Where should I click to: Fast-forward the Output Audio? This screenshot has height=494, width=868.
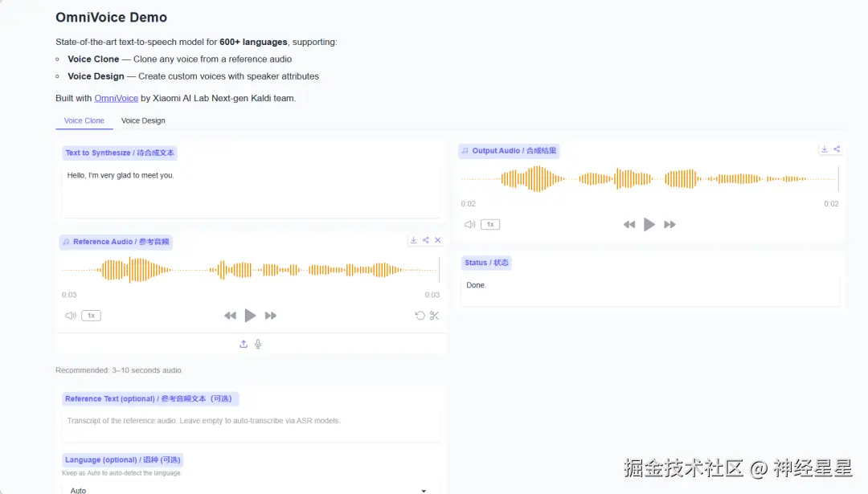coord(669,225)
